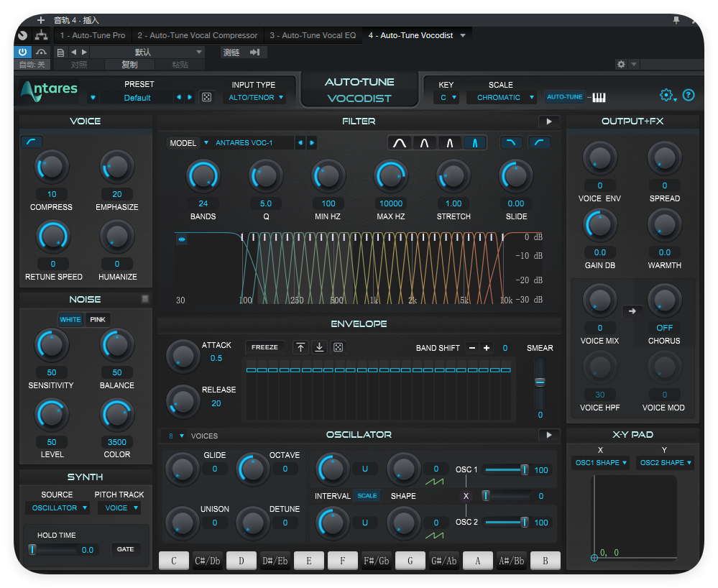Click the B note key button
Viewport: 718px width, 588px height.
click(x=545, y=561)
